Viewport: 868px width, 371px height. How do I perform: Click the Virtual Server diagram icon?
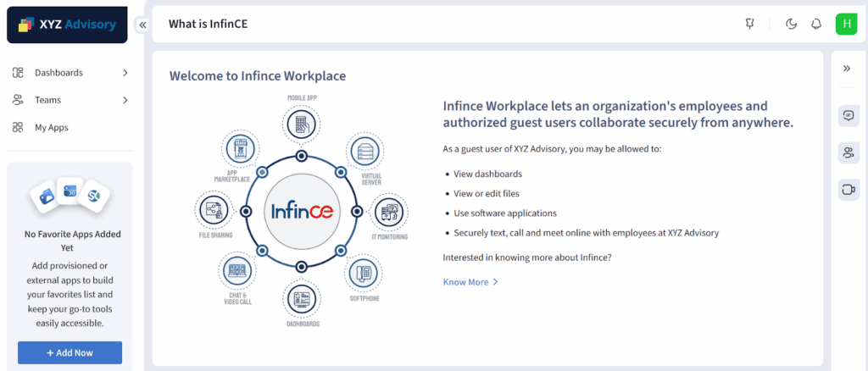365,152
